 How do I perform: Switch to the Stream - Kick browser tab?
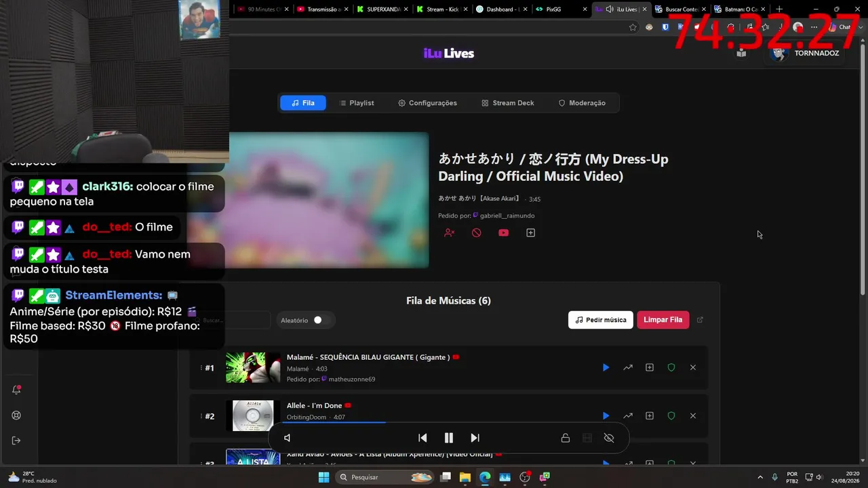tap(441, 9)
